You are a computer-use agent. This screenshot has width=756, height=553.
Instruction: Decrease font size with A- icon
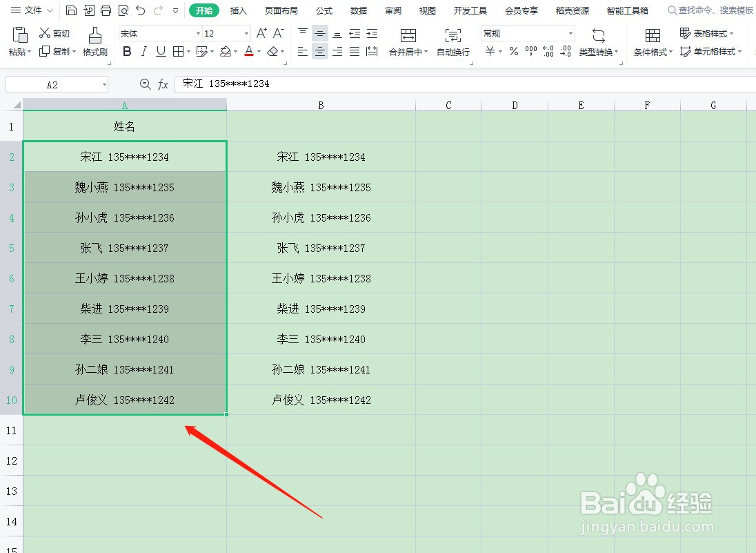point(279,33)
